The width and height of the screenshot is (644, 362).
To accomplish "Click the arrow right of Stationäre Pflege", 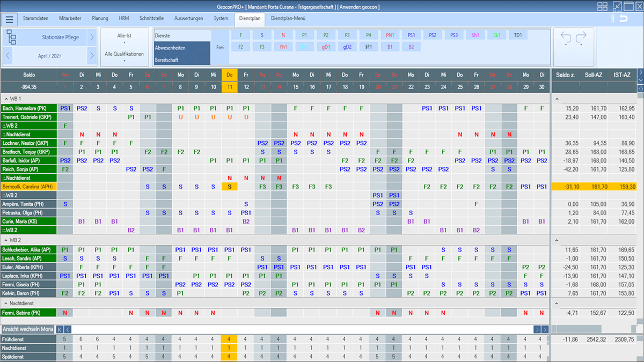I will (92, 38).
